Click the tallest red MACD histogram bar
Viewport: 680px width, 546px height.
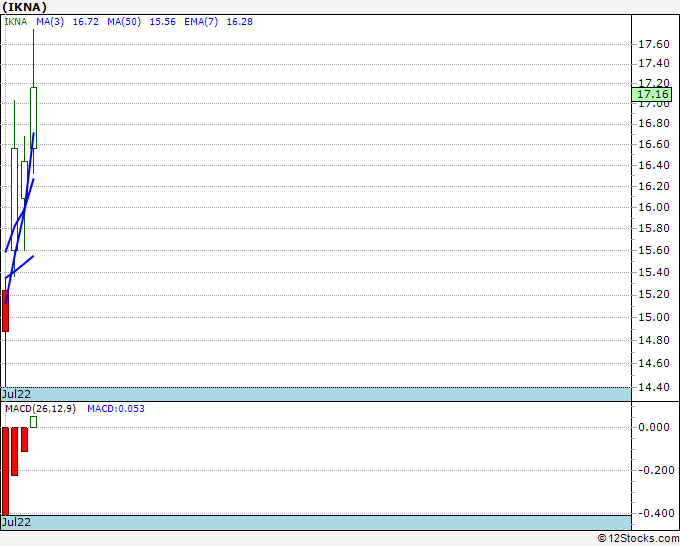[x=5, y=471]
